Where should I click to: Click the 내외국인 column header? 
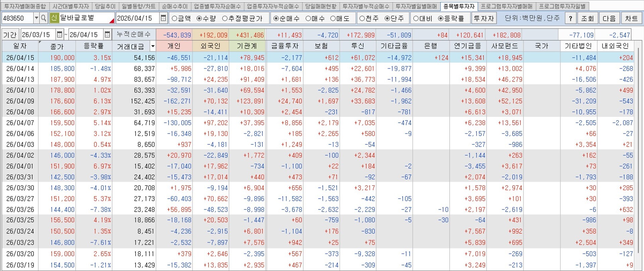tap(615, 46)
